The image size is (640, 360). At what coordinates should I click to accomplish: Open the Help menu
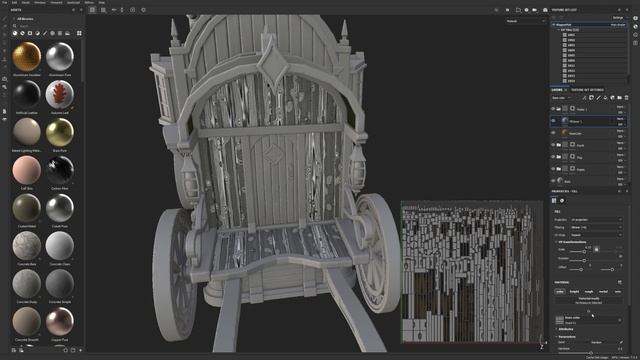point(102,2)
